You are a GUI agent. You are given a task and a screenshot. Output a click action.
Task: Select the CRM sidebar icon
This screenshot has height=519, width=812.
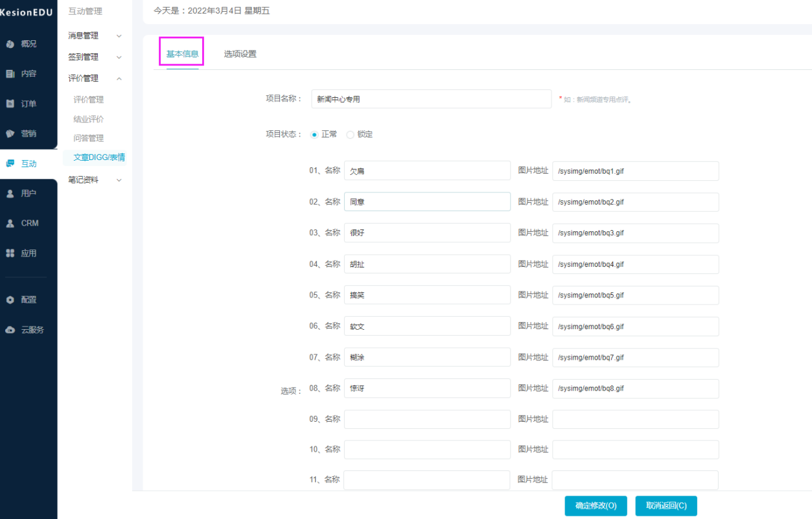coord(10,223)
